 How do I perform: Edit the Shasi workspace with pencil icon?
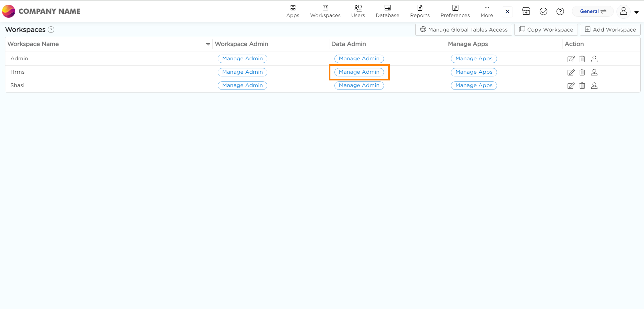[x=571, y=86]
